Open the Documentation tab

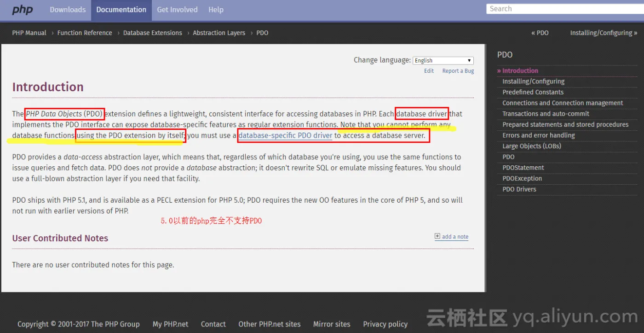click(121, 10)
